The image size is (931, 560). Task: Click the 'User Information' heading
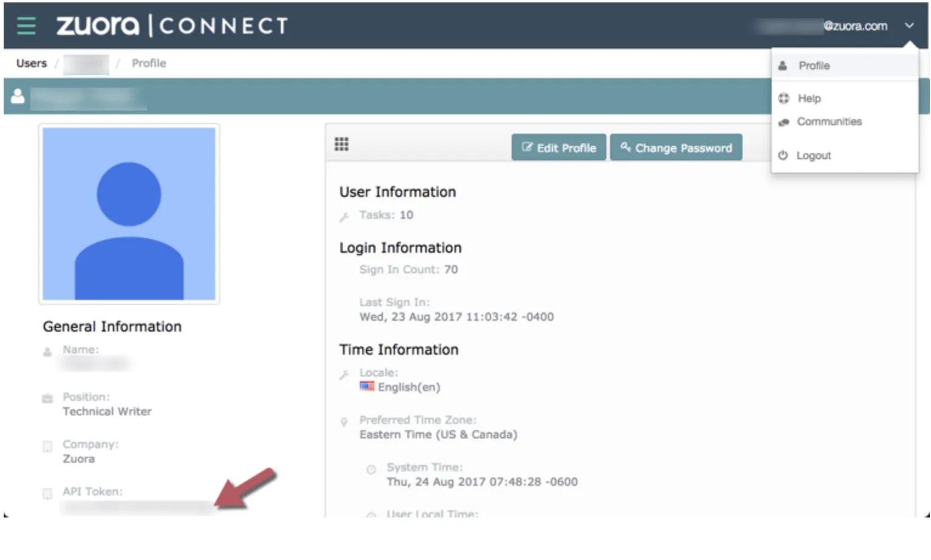397,192
